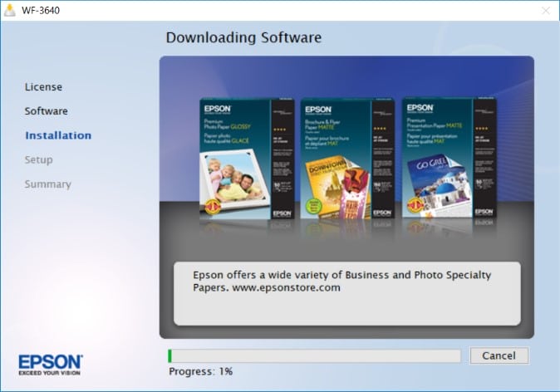560x392 pixels.
Task: Select the Installation step in sidebar
Action: [x=58, y=135]
